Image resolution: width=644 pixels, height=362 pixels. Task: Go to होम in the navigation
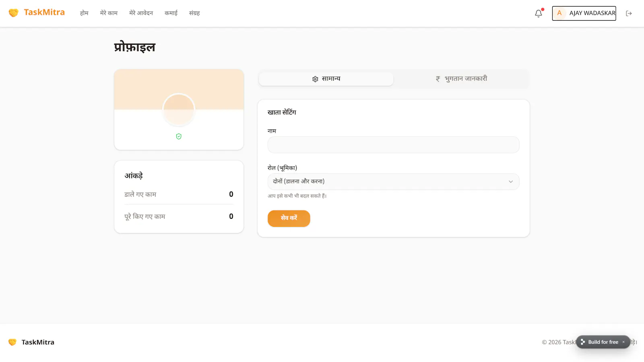(x=84, y=13)
